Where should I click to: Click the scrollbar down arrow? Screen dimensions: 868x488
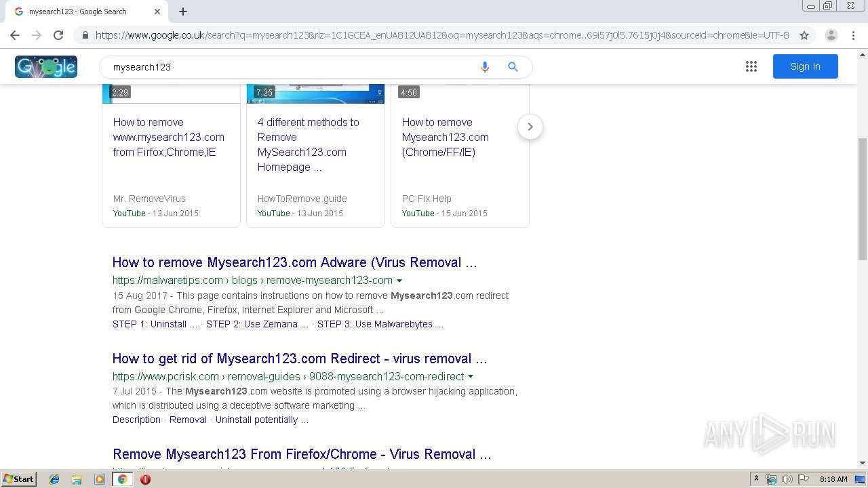tap(862, 464)
